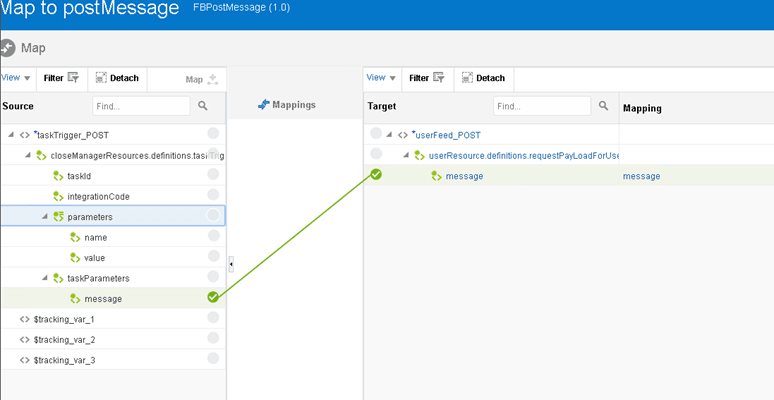Click the Target panel Filter icon
The height and width of the screenshot is (400, 774).
click(439, 78)
